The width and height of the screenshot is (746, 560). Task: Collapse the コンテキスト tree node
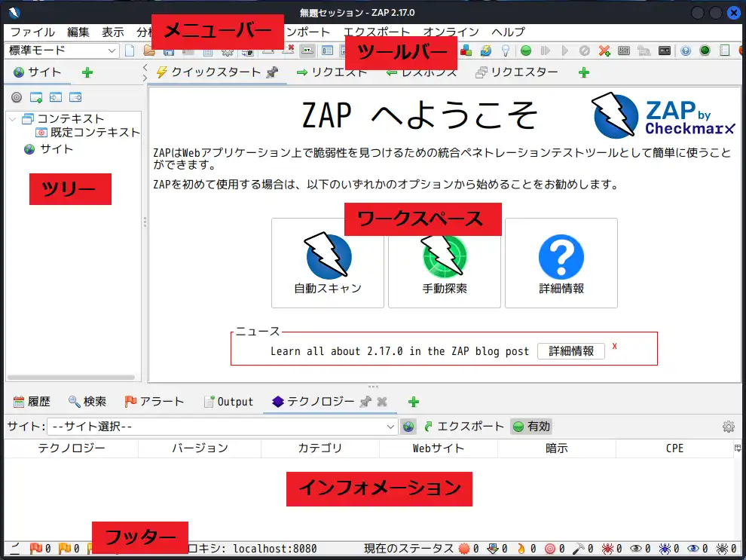click(11, 118)
